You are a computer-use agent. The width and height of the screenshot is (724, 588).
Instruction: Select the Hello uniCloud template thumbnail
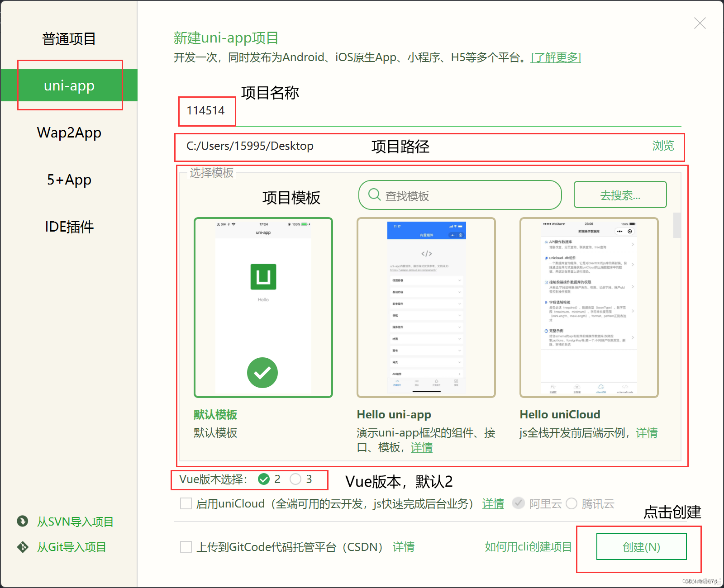click(x=589, y=308)
